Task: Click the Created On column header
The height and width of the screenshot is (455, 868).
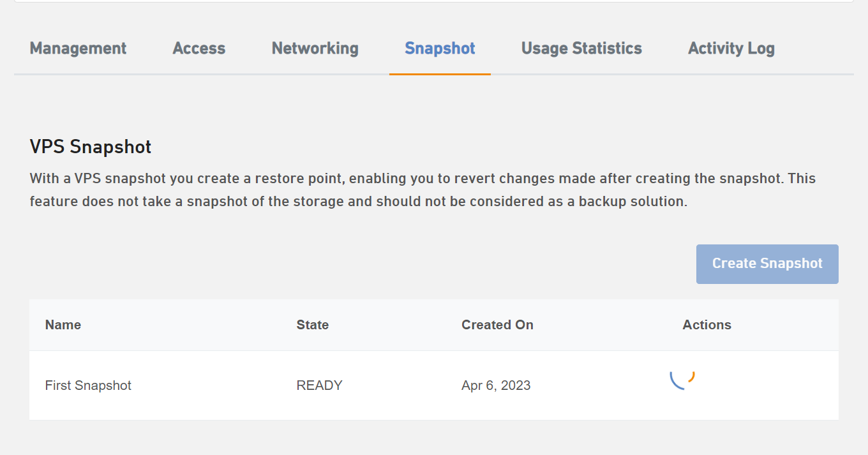Action: (x=497, y=325)
